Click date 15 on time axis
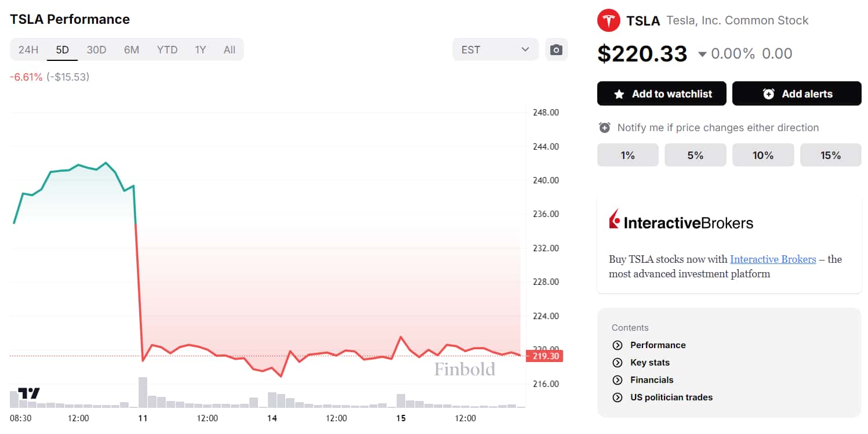868x434 pixels. 401,418
